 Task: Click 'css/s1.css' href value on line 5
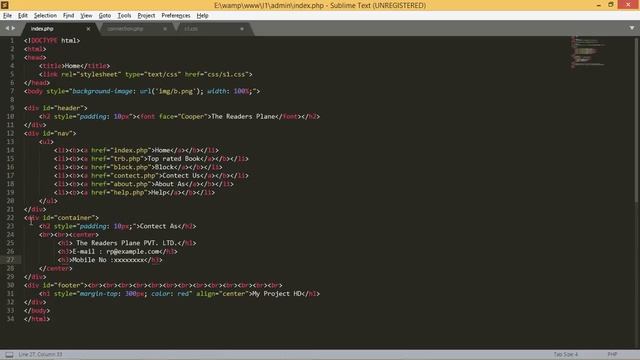coord(226,74)
